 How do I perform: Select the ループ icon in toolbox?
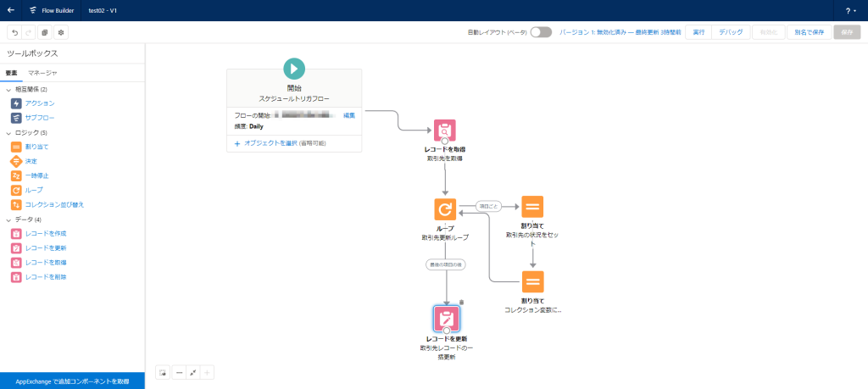click(x=16, y=190)
